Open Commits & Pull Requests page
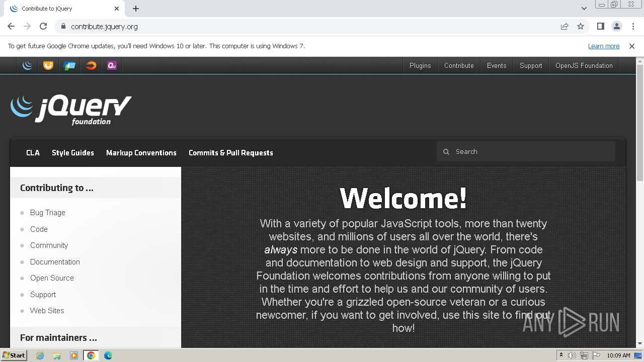 tap(231, 153)
